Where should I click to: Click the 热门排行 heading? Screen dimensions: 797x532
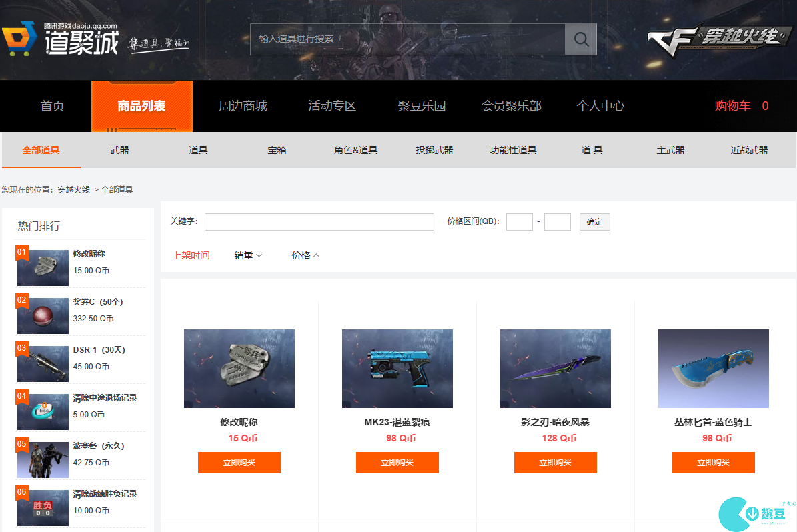pyautogui.click(x=39, y=225)
